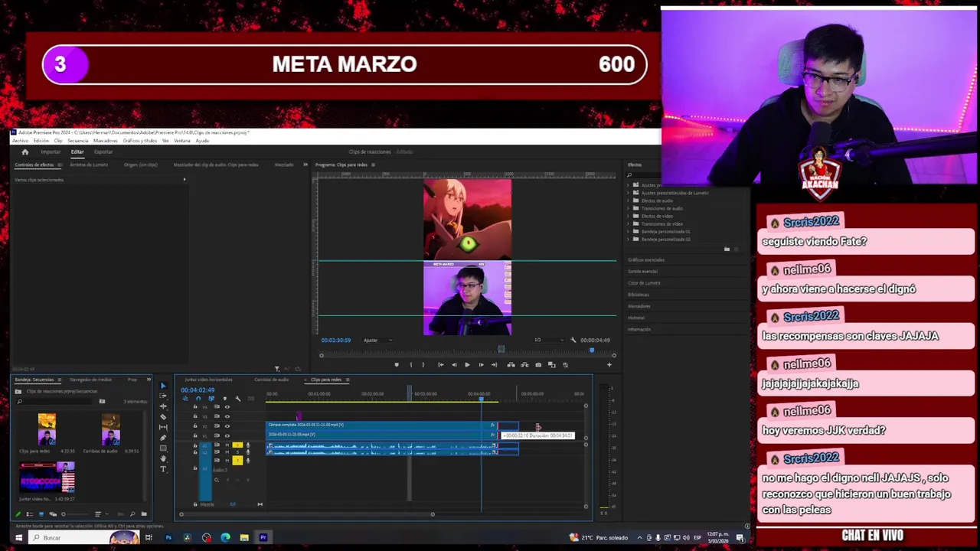Click the timeline display settings wrench
Screen dimensions: 980x551
(237, 399)
